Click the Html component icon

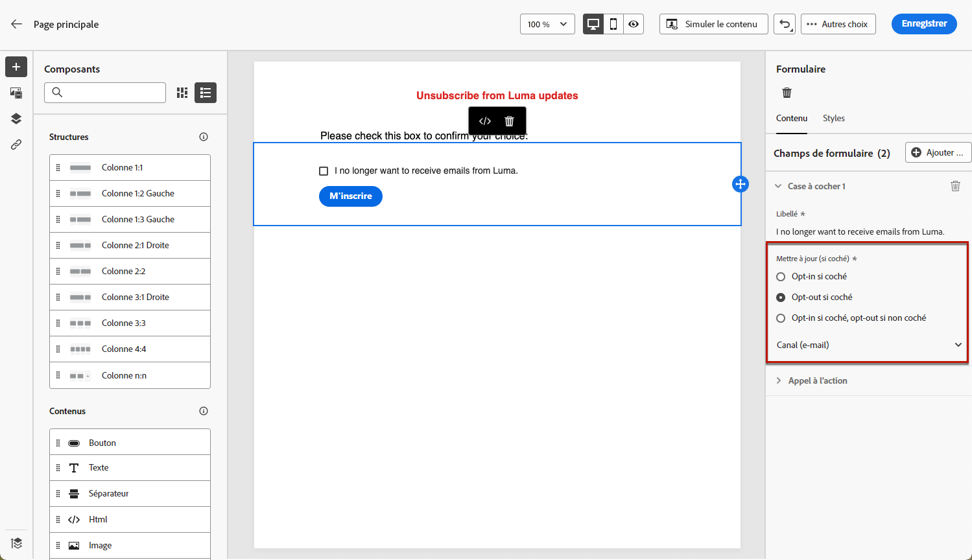coord(74,520)
